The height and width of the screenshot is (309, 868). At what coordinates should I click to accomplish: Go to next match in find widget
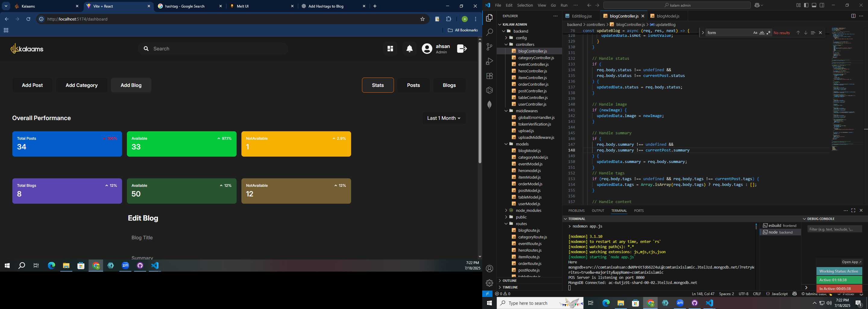pos(806,33)
